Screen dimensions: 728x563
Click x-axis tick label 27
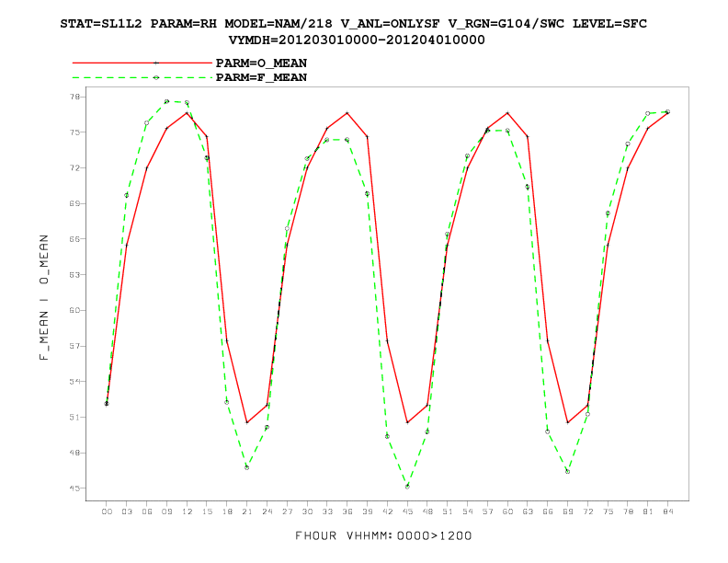[288, 511]
